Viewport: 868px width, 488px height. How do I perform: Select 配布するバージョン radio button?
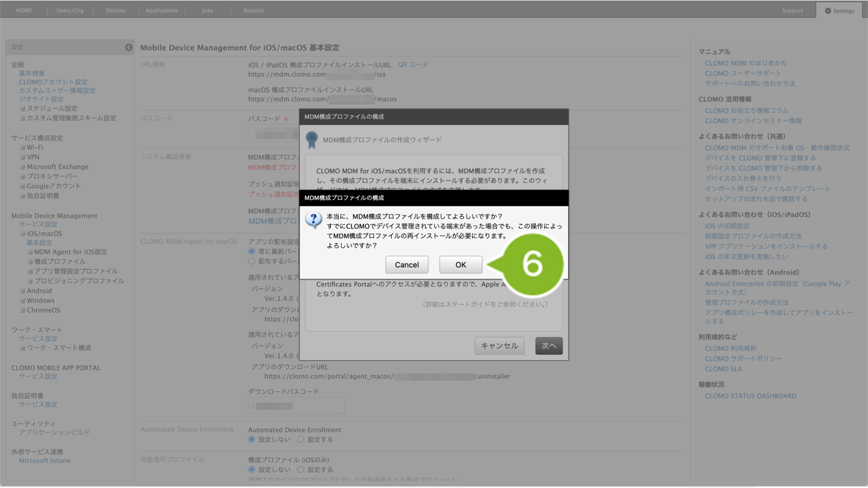[252, 261]
